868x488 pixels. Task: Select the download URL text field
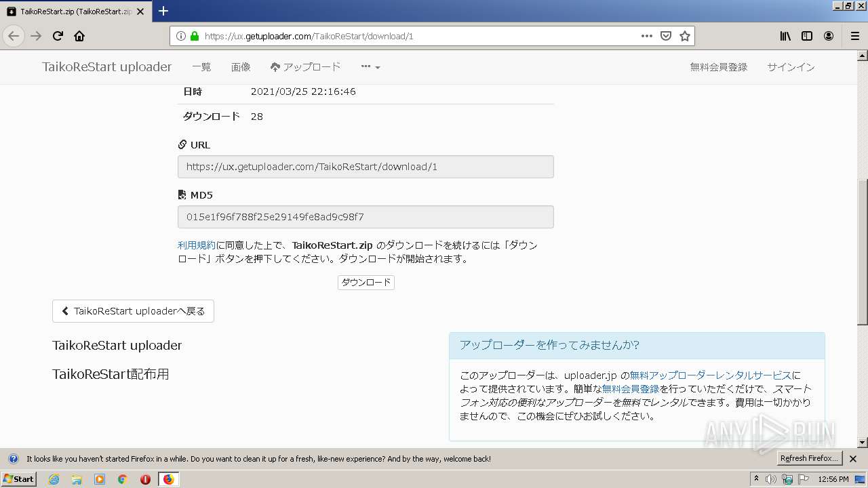pos(366,167)
